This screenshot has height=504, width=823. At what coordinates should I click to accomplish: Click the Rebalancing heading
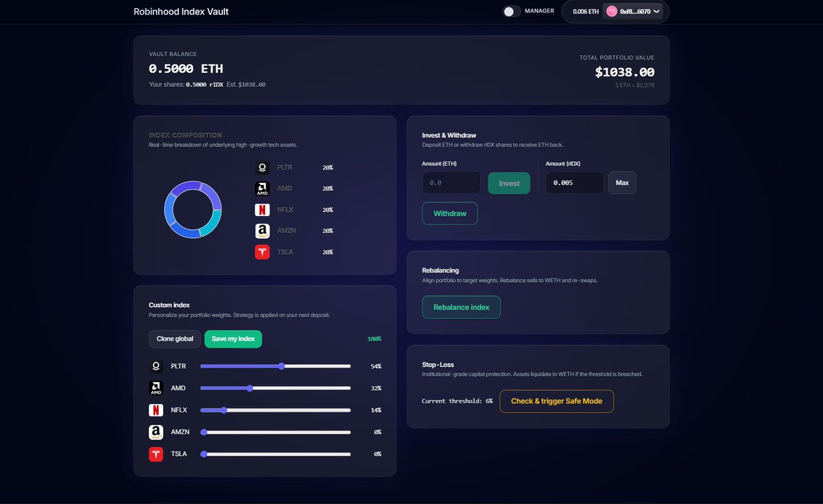click(441, 270)
